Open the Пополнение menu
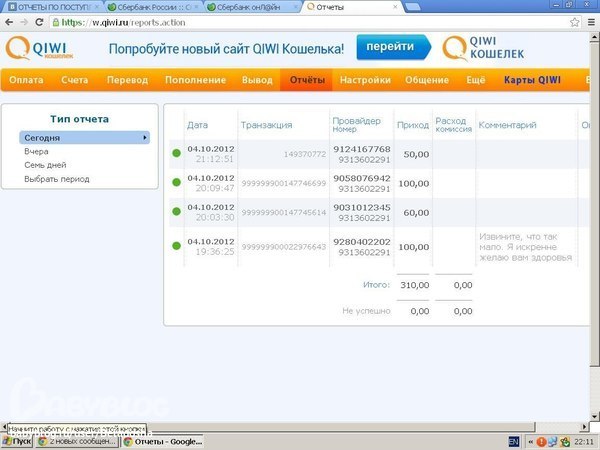The height and width of the screenshot is (450, 600). (196, 80)
